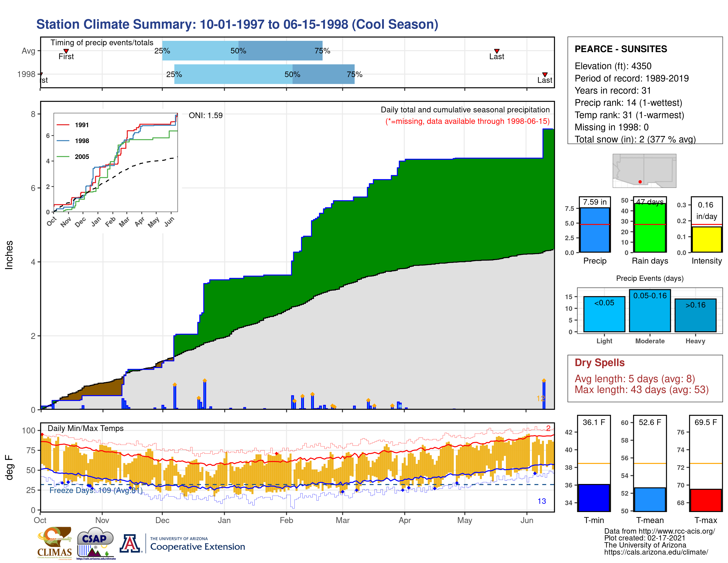Click the Avg First red triangle marker
728x563 pixels.
[66, 51]
